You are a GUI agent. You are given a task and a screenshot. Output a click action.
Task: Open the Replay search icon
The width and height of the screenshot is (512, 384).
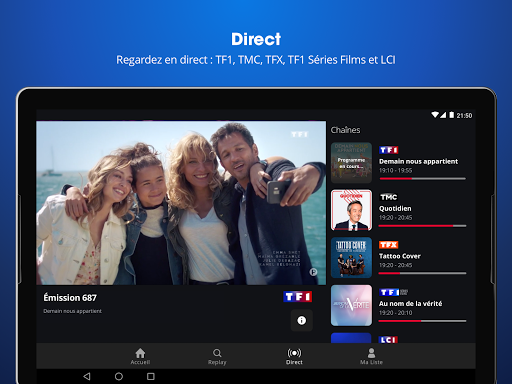pos(217,353)
